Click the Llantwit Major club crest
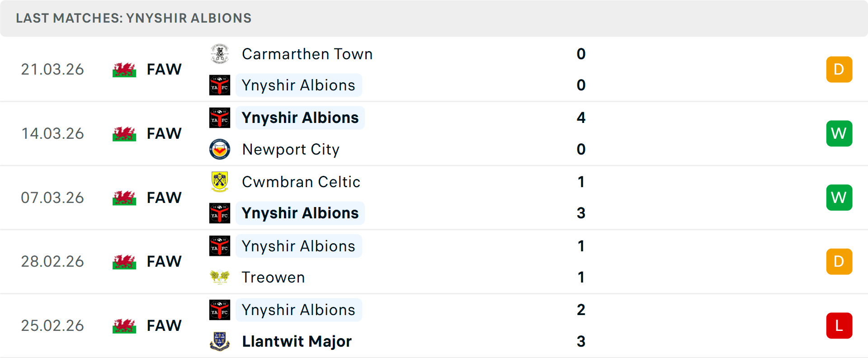This screenshot has width=868, height=358. click(220, 341)
